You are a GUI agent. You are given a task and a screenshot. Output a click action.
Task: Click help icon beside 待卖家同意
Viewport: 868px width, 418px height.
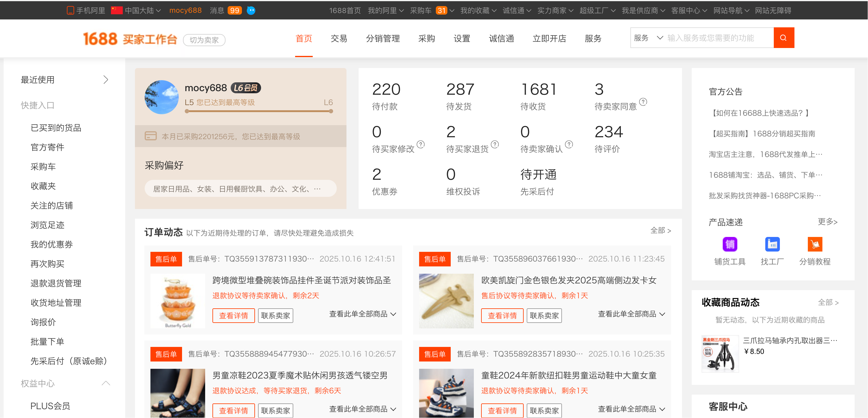coord(643,102)
